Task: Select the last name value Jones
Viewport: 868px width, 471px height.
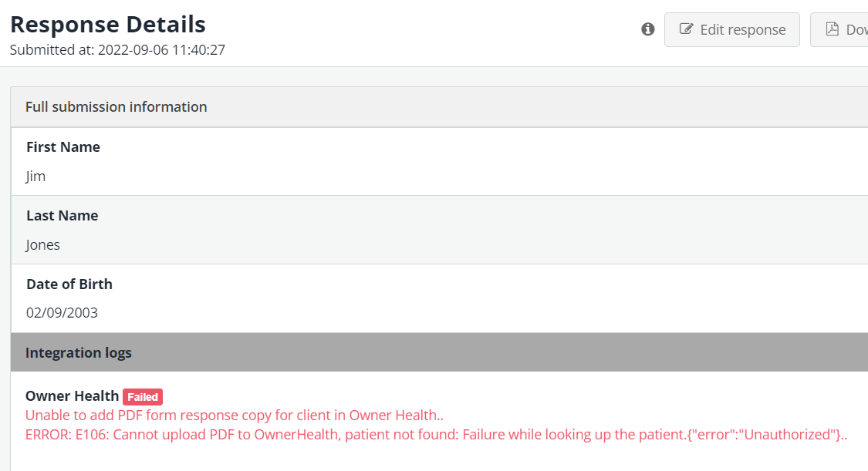Action: point(42,245)
